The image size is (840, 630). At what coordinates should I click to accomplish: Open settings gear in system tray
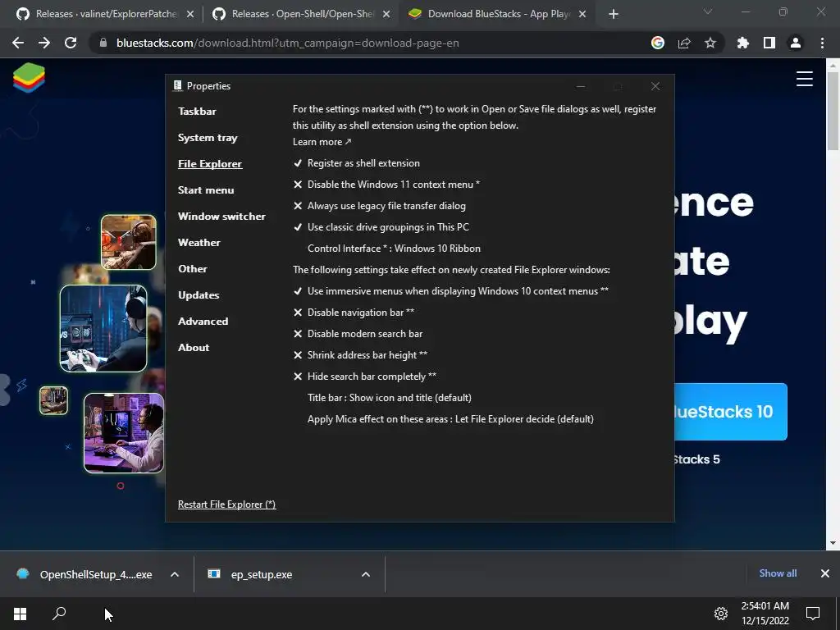(x=721, y=614)
